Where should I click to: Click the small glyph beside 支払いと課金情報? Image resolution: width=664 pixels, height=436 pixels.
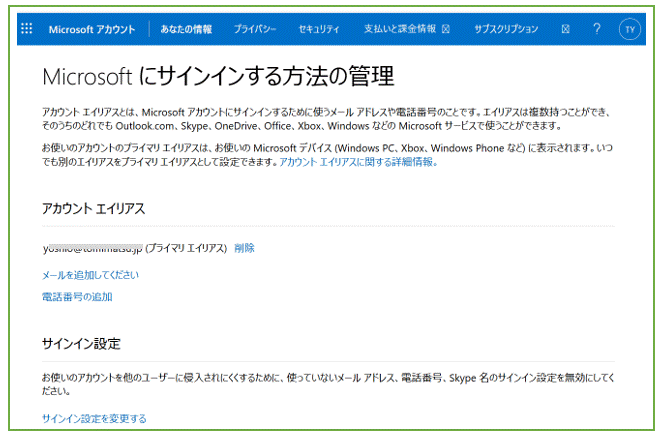pyautogui.click(x=446, y=30)
